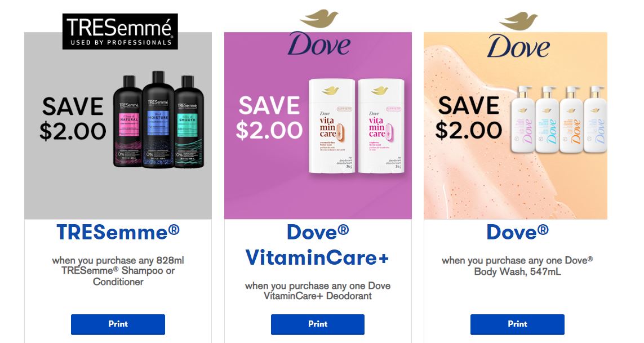Open the TRESemme® coupon title

[118, 232]
